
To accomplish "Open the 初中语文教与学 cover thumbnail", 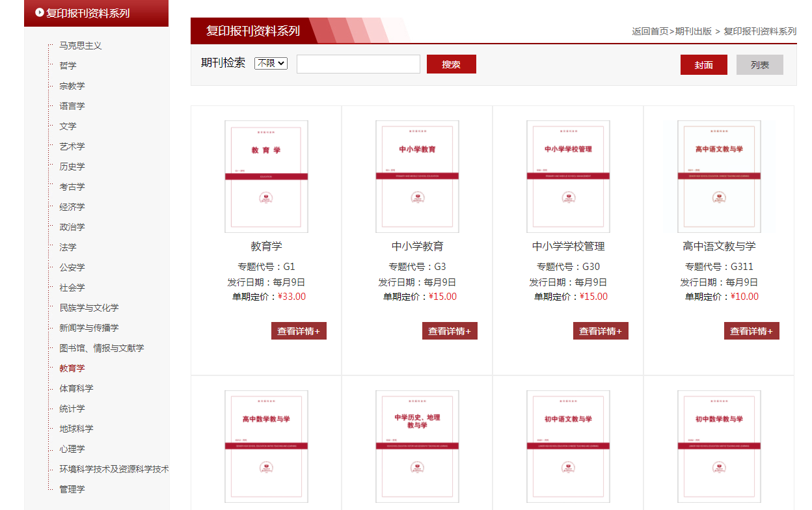I will click(568, 446).
